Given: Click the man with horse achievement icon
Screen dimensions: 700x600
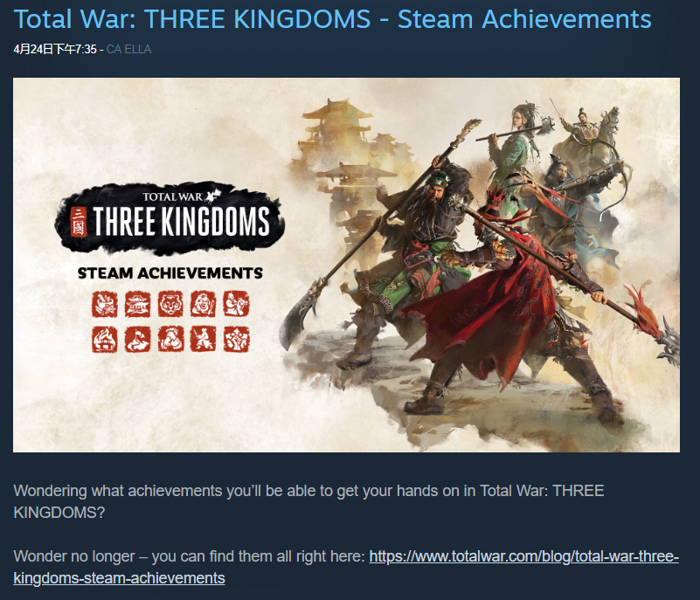Looking at the screenshot, I should pos(236,304).
